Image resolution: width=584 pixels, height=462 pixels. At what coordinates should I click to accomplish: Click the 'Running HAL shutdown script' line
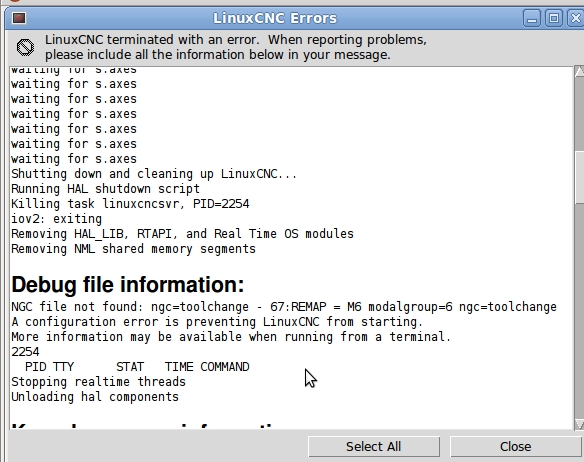click(x=105, y=189)
